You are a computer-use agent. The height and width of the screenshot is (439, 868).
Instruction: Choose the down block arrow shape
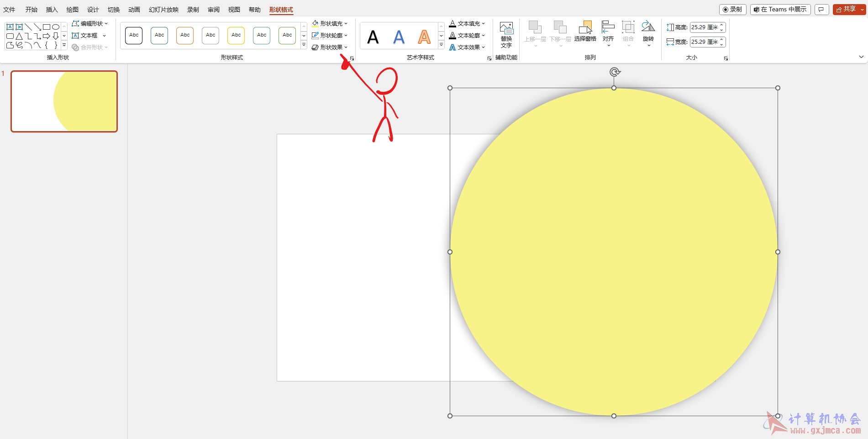pos(55,36)
